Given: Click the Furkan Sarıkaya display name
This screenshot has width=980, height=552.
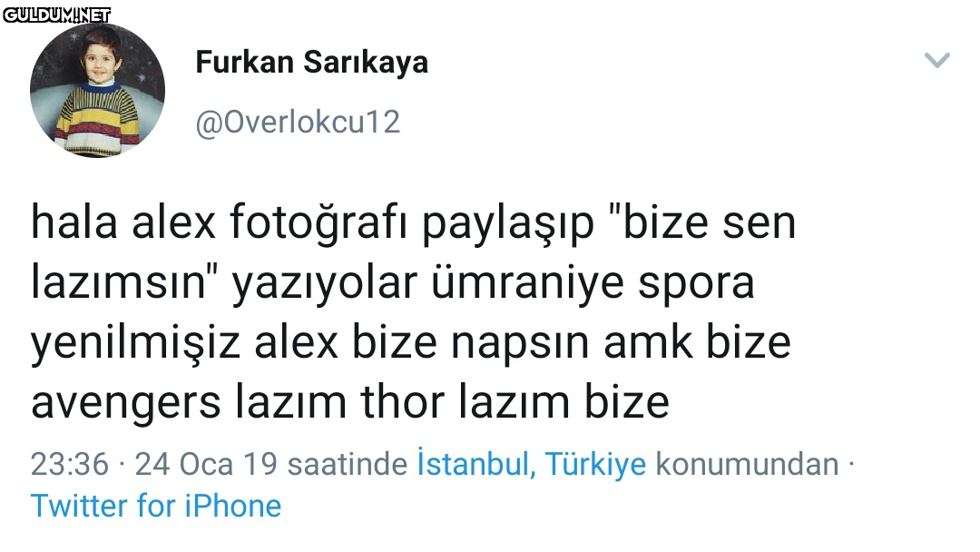Looking at the screenshot, I should point(312,62).
